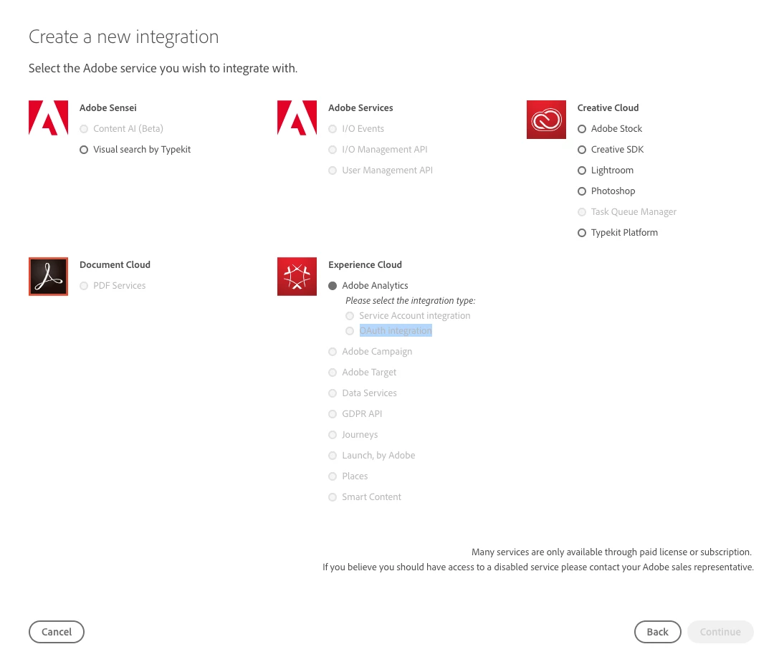Click the 'Select the Adobe service' instruction text
This screenshot has width=784, height=672.
click(x=163, y=69)
